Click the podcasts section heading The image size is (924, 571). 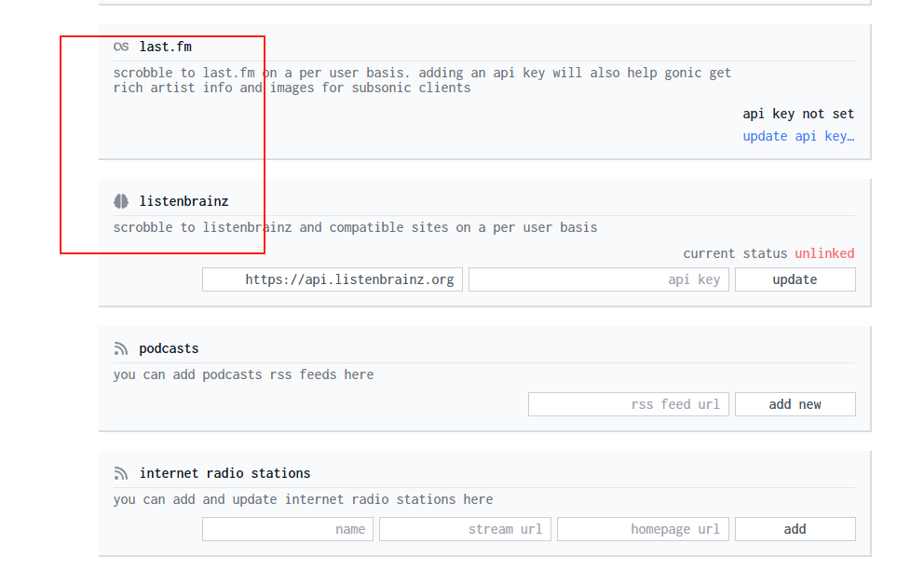[170, 349]
